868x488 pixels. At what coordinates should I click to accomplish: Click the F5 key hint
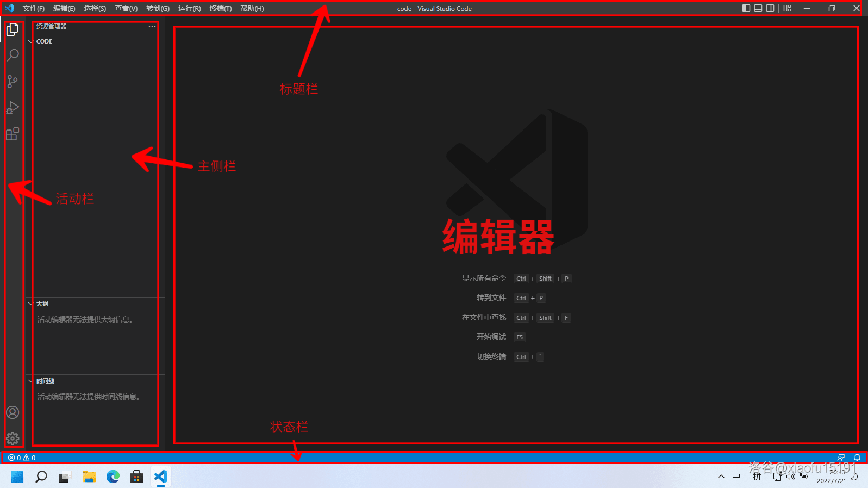[x=520, y=337]
